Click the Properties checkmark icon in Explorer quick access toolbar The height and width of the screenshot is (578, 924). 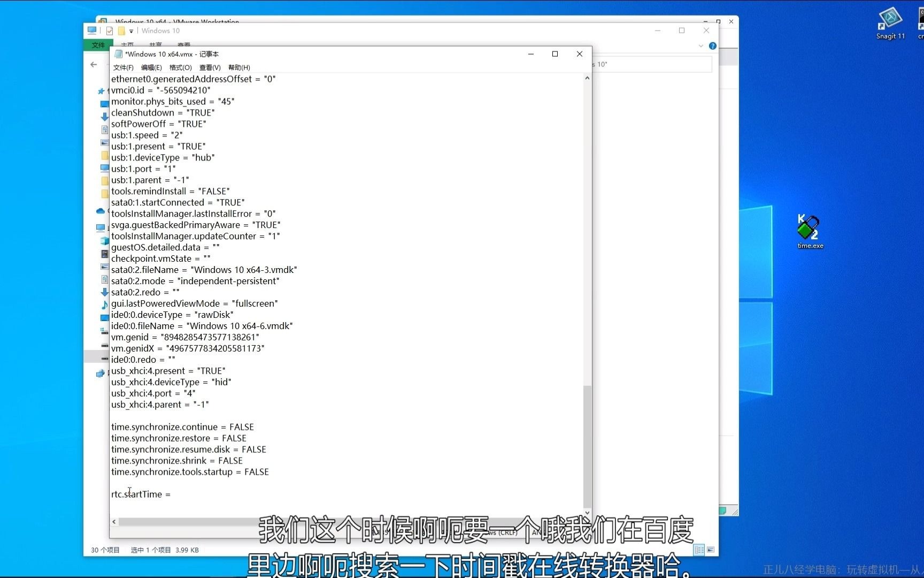(x=110, y=31)
